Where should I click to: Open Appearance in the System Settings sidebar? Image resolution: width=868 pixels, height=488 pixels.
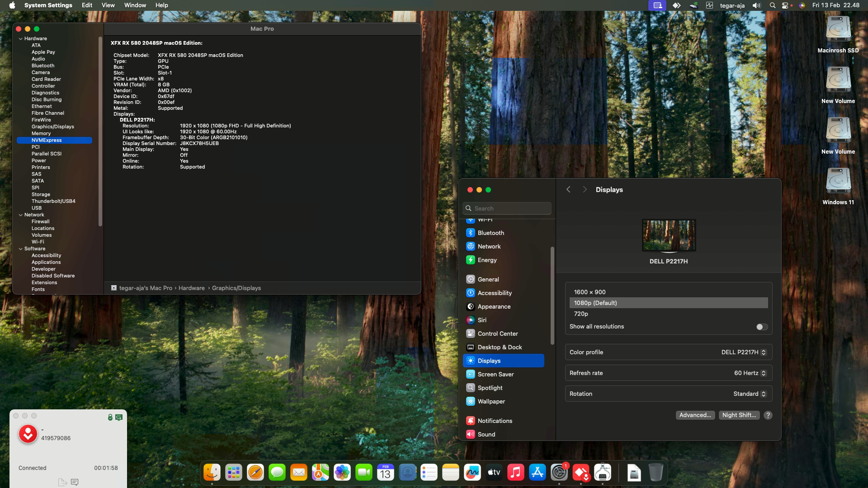click(x=504, y=307)
